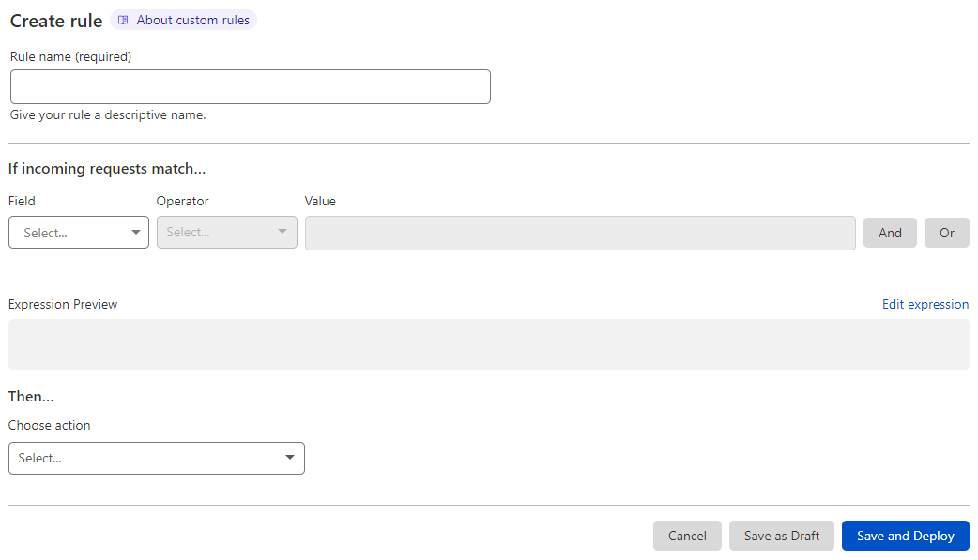Open the Field dropdown chevron

(136, 232)
